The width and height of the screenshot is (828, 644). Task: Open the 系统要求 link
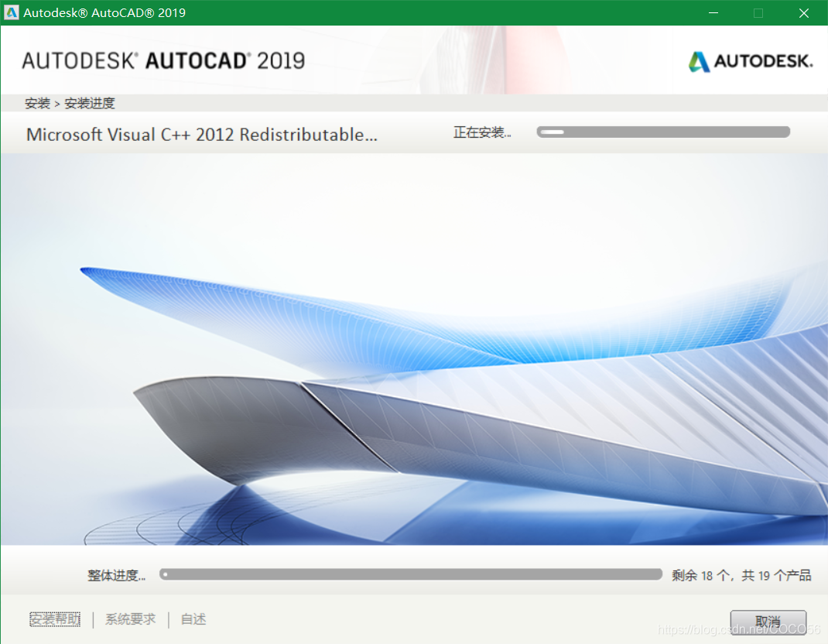pyautogui.click(x=130, y=619)
